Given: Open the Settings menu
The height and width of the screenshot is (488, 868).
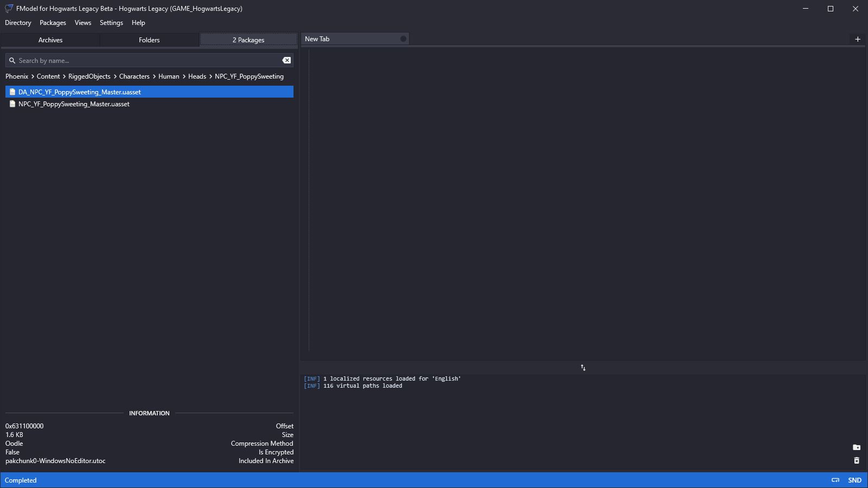Looking at the screenshot, I should (111, 23).
